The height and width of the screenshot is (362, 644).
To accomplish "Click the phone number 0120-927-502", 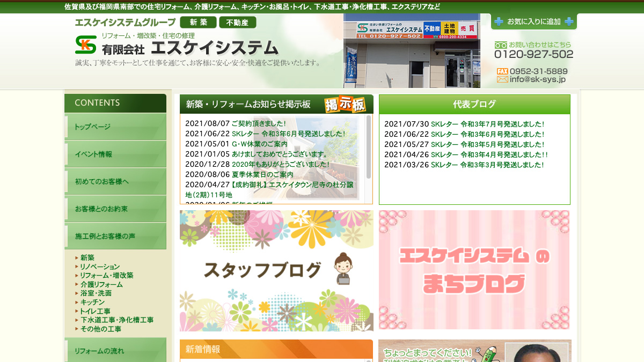I will (x=534, y=54).
